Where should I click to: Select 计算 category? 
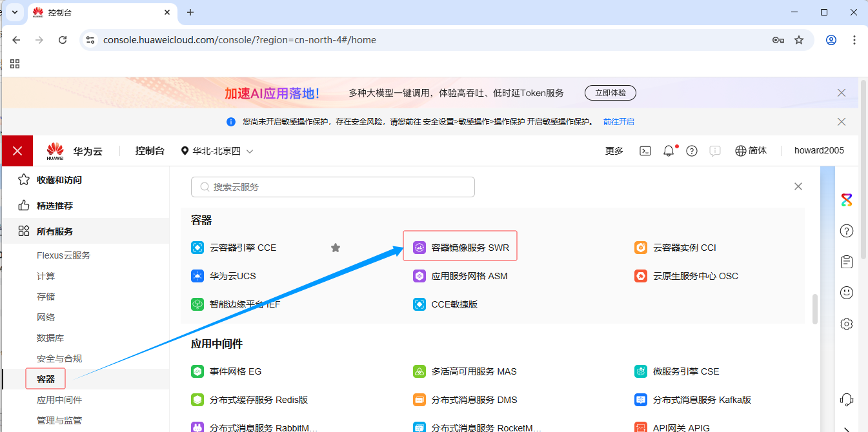click(46, 276)
